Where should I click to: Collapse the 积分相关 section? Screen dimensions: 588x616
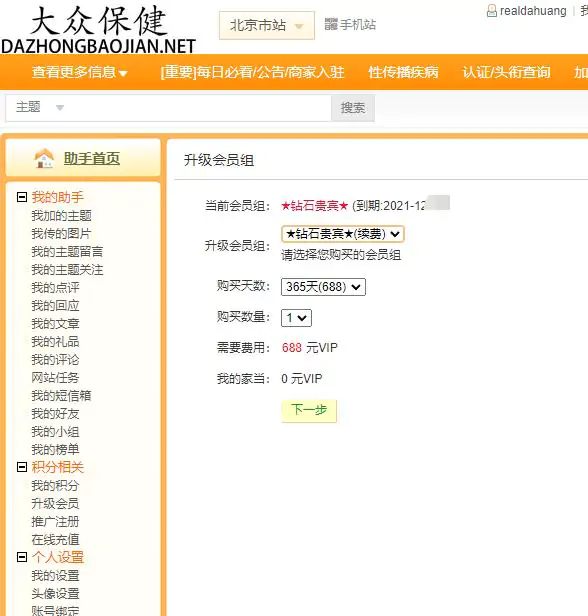click(22, 467)
